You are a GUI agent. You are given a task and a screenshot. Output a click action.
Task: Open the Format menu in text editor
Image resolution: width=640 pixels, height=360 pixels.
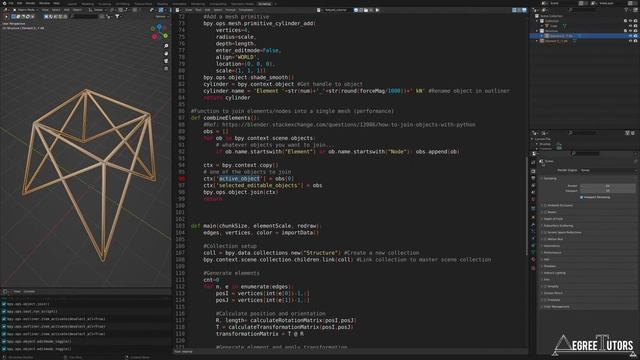(230, 10)
